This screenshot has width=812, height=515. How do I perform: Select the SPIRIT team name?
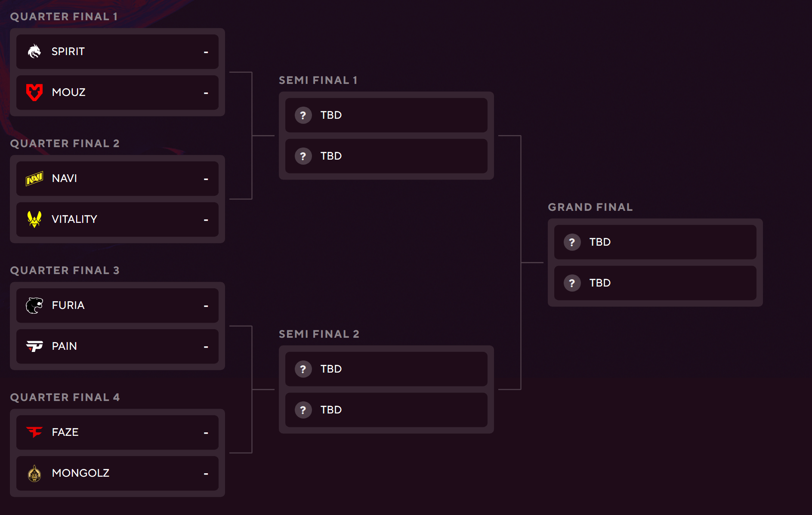[x=68, y=52]
